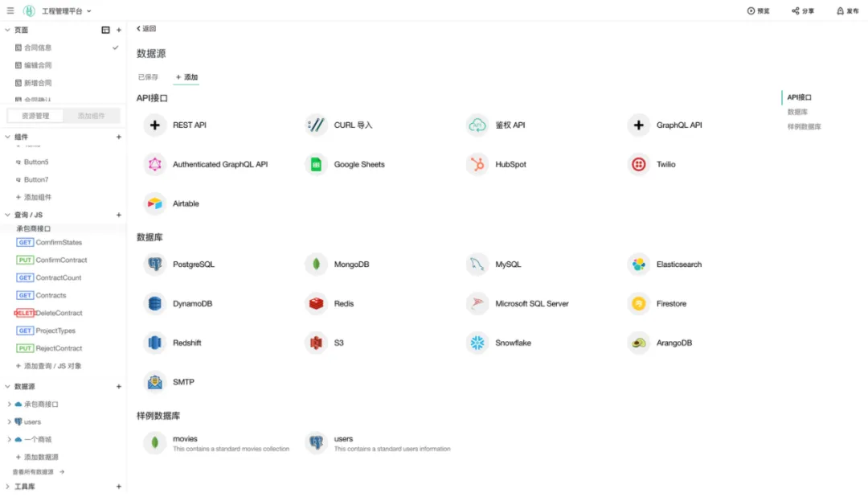
Task: Choose the PostgreSQL elephant icon
Action: pyautogui.click(x=155, y=265)
